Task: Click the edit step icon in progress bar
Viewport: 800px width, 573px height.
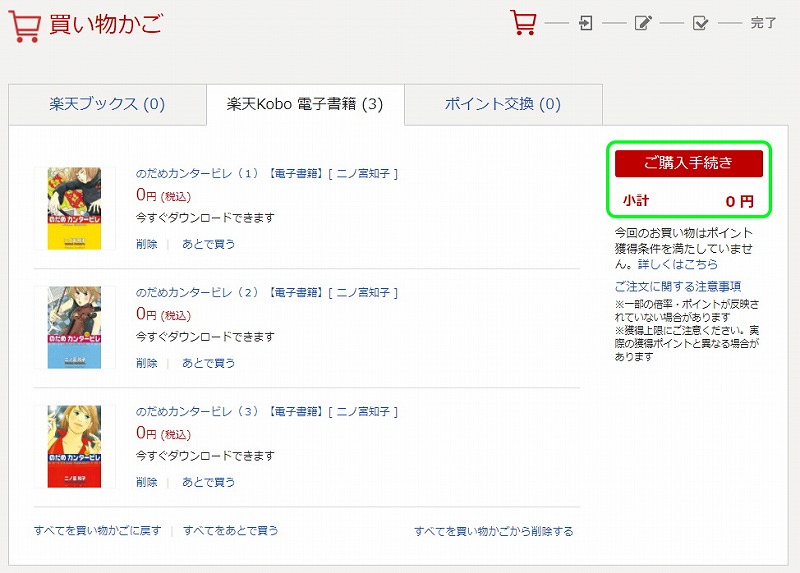Action: [643, 23]
